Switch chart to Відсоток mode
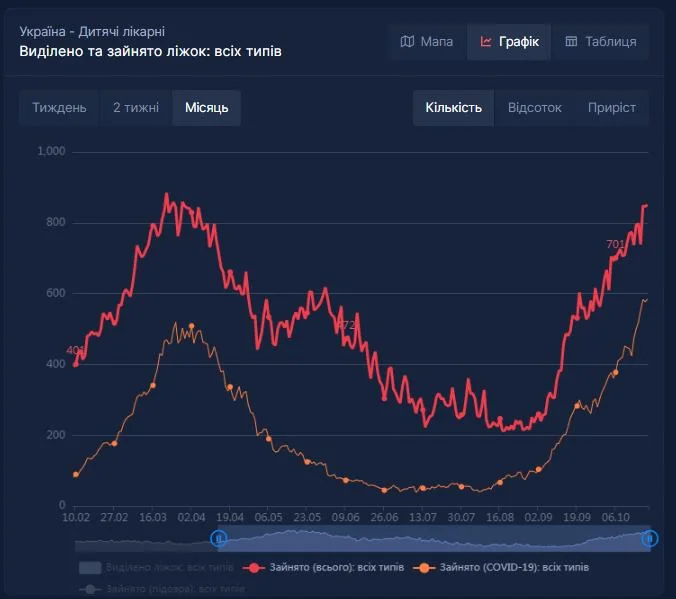This screenshot has width=676, height=599. [534, 108]
